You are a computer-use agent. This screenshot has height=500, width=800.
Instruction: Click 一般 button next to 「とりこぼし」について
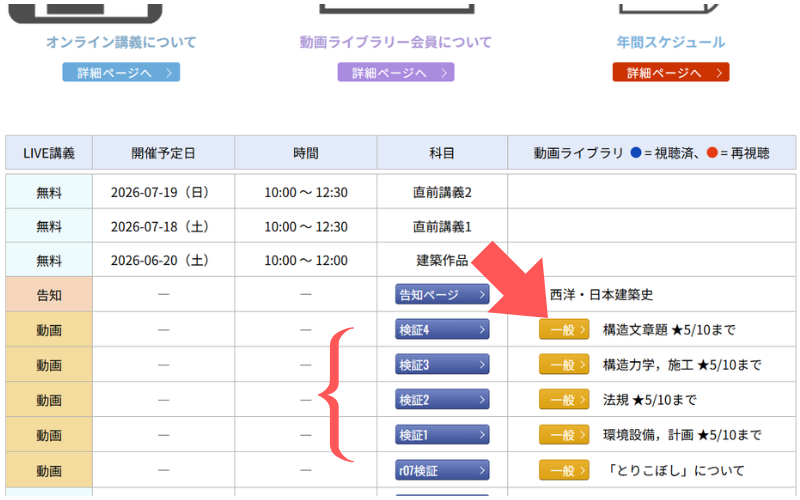coord(564,470)
